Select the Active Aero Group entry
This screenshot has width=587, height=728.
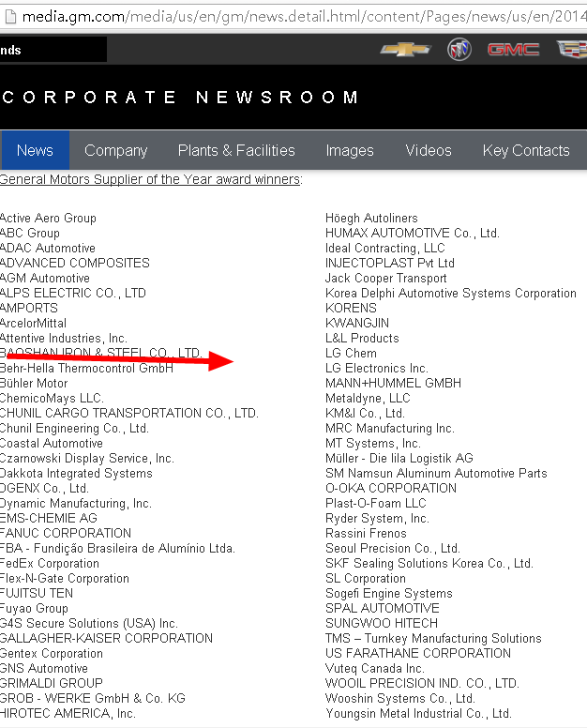48,218
